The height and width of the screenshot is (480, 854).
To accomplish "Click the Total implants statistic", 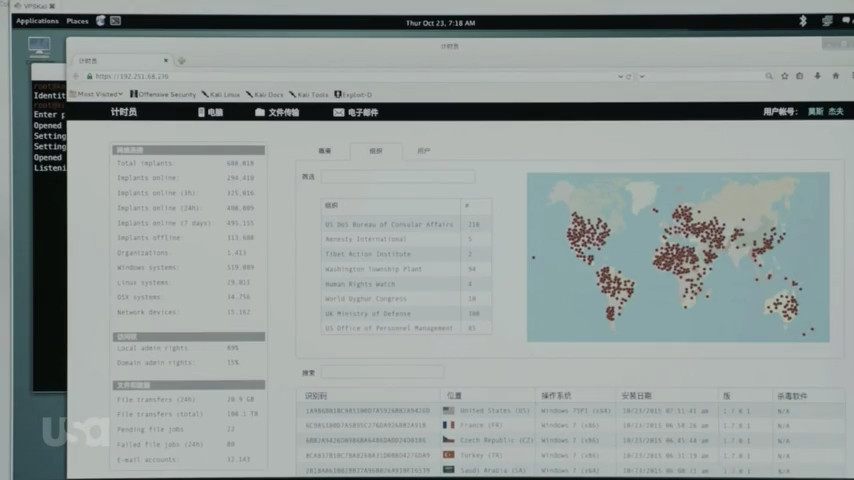I will click(185, 163).
